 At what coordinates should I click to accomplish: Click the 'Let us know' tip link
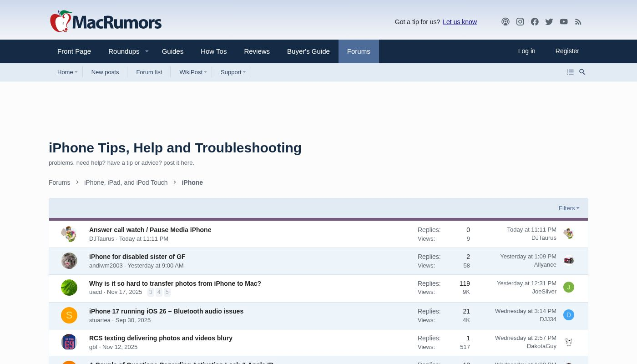pyautogui.click(x=460, y=22)
